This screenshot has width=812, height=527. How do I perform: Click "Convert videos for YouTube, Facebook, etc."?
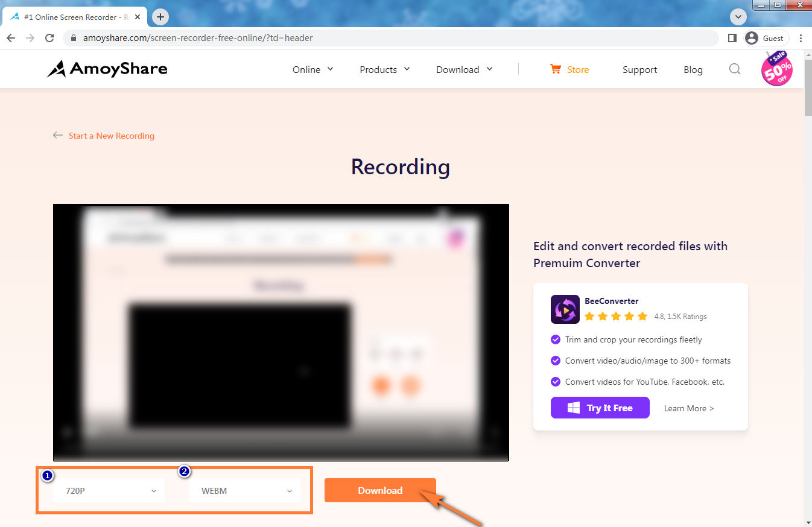pyautogui.click(x=645, y=382)
